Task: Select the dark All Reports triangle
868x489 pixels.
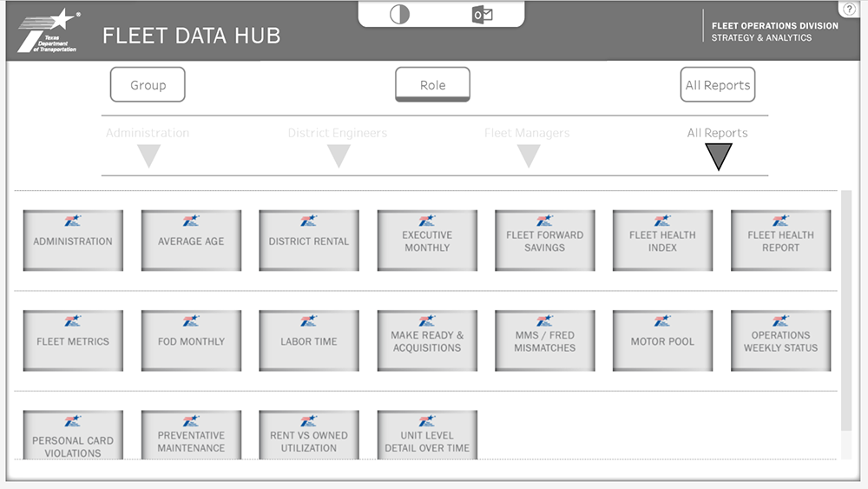Action: point(719,156)
